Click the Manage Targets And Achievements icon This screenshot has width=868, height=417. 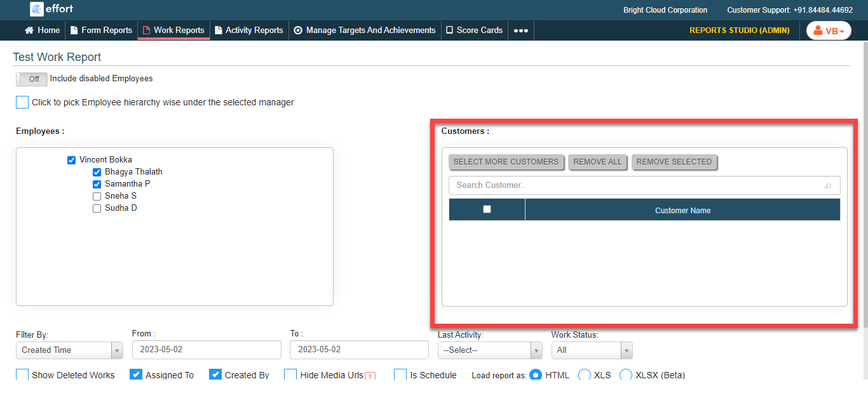[x=298, y=30]
